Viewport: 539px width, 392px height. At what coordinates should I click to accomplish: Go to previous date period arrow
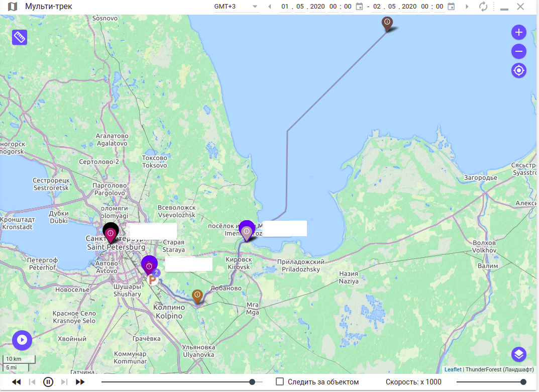[x=270, y=7]
